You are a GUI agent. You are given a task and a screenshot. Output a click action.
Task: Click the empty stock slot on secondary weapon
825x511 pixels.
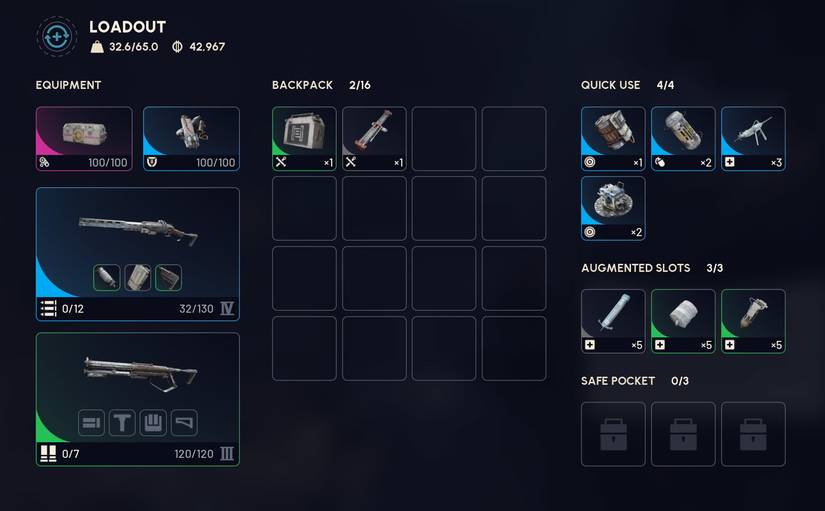click(184, 423)
